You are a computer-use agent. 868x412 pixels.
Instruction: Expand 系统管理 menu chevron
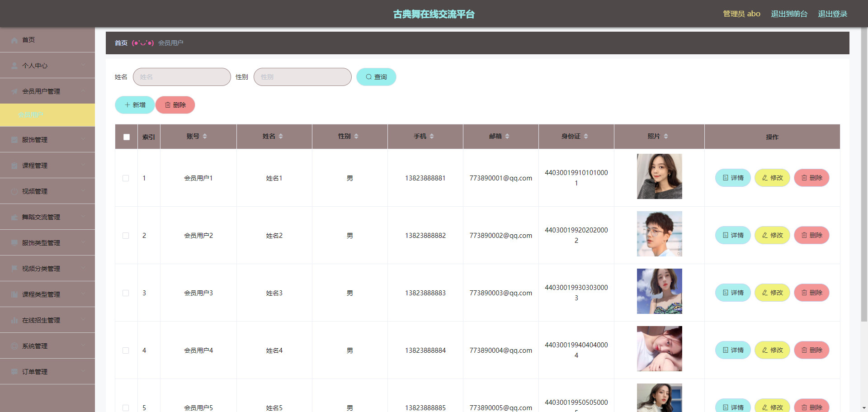coord(83,346)
